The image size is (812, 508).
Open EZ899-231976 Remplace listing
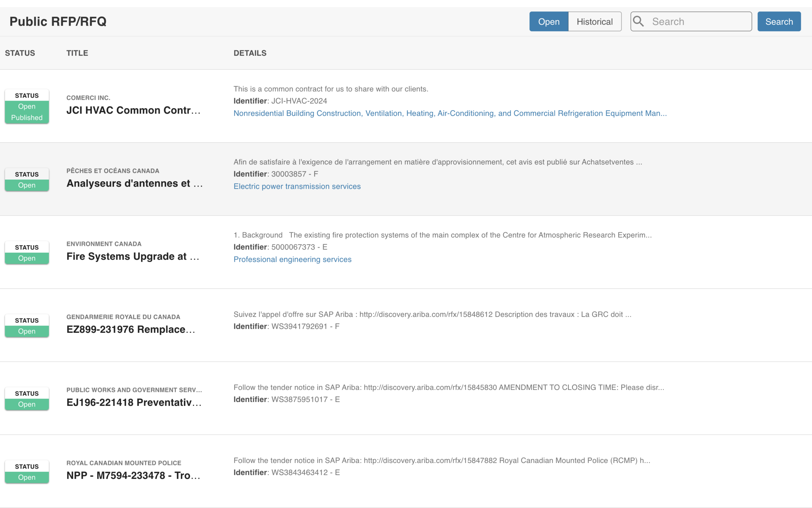(x=131, y=329)
